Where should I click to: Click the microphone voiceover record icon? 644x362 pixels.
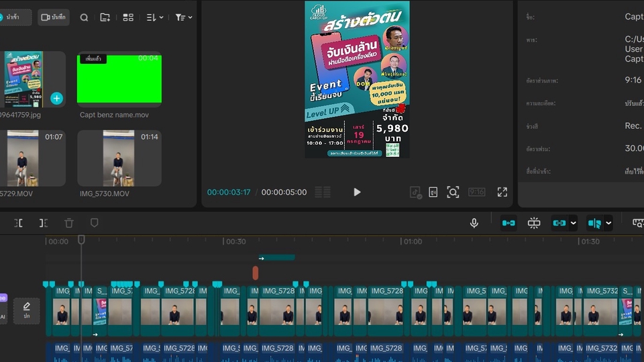(x=474, y=223)
